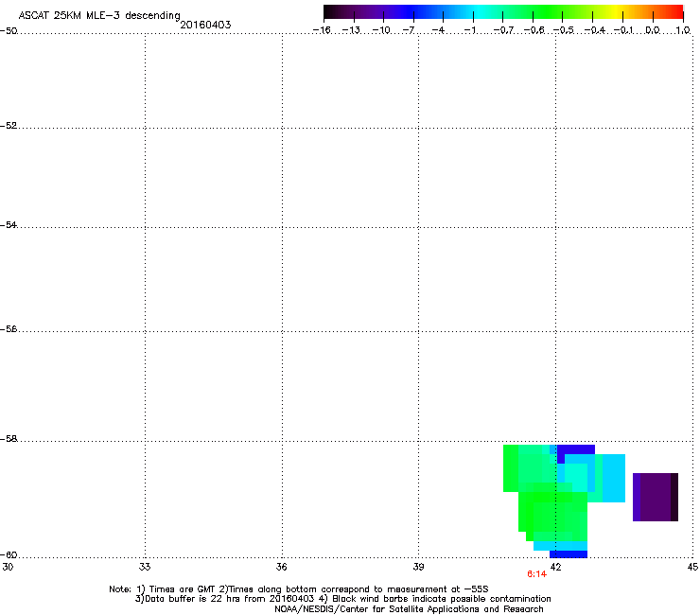Click the color bar label '-0.5'
Viewport: 700px width, 615px height.
pyautogui.click(x=564, y=30)
